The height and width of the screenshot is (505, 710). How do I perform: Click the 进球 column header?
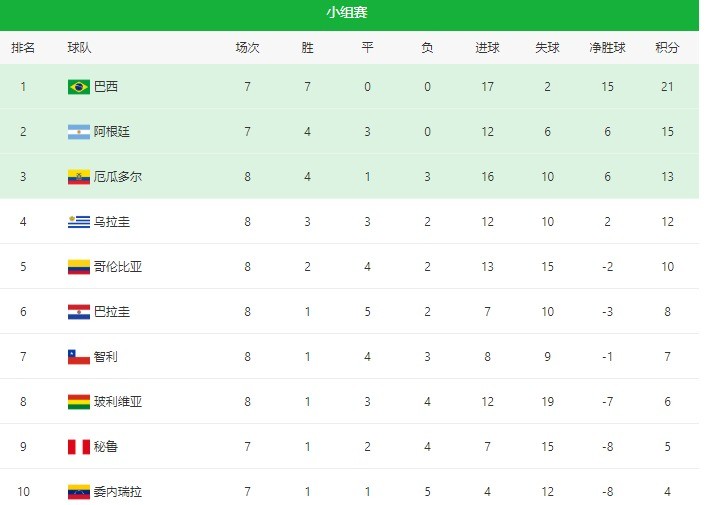(487, 47)
